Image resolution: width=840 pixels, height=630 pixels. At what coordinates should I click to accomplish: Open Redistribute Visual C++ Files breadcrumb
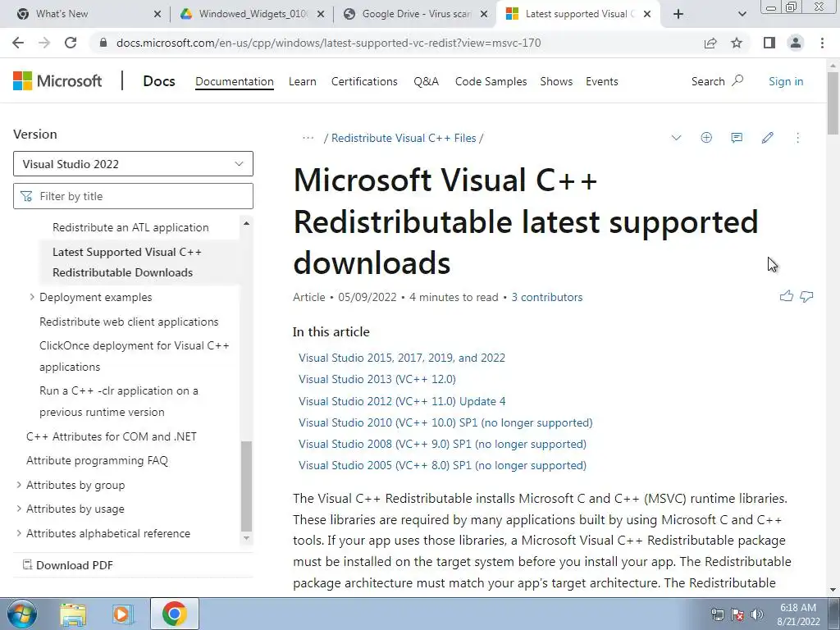404,138
